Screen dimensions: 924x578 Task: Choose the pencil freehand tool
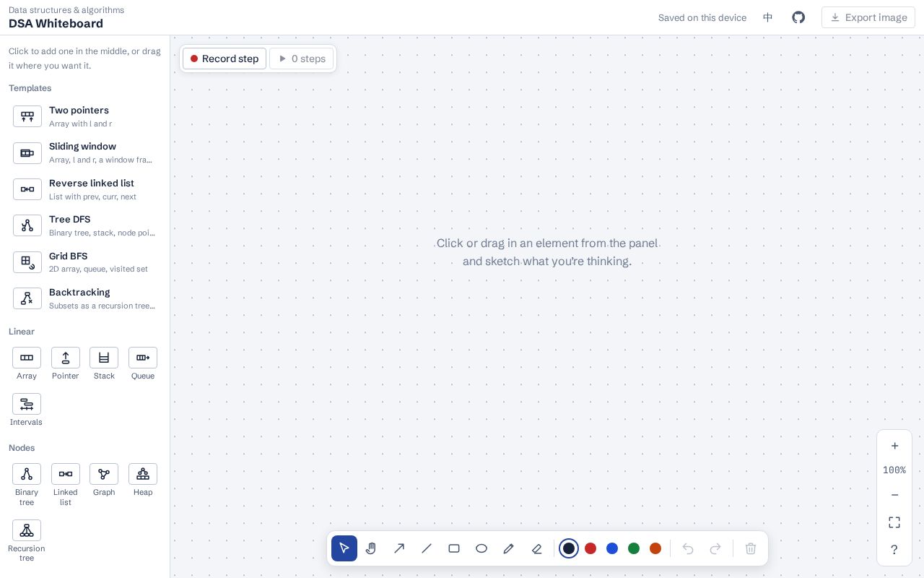[509, 548]
